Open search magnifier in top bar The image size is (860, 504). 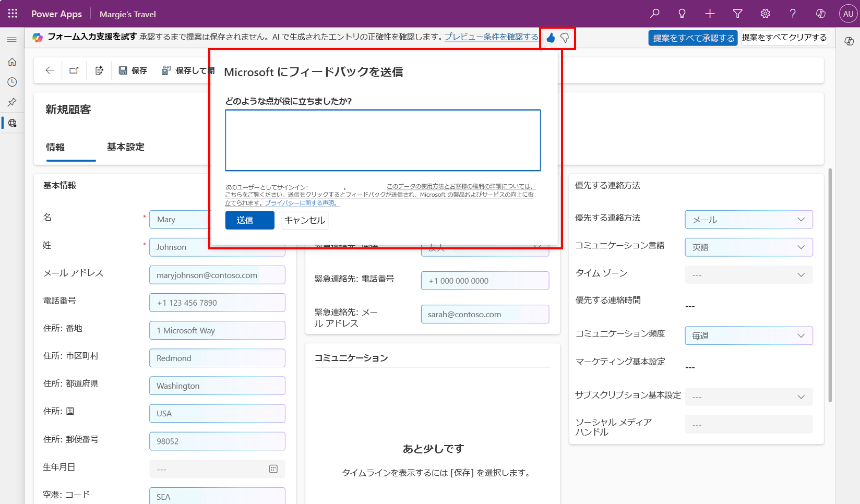[x=654, y=14]
